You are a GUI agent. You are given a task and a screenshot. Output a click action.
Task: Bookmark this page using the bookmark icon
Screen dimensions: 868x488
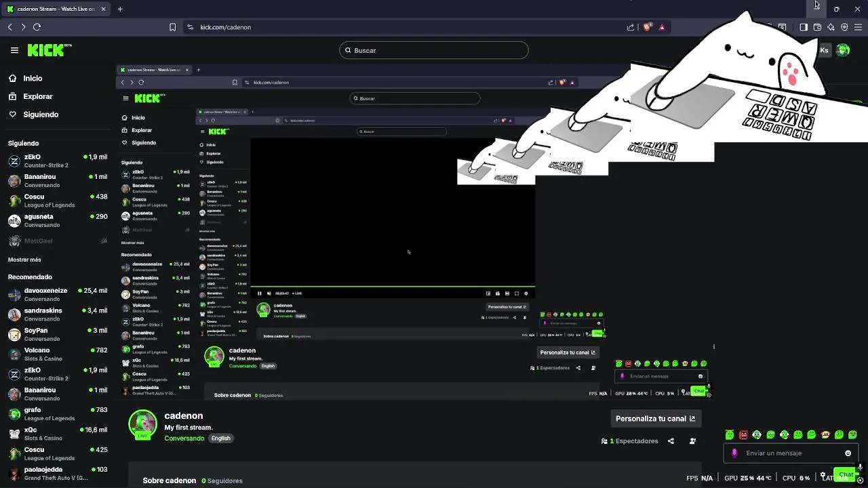(172, 27)
